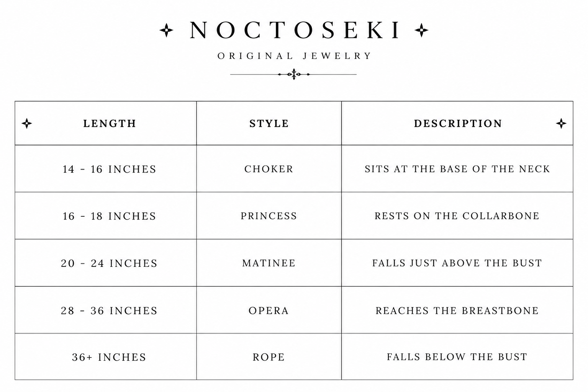Click the 36+ INCHES cell
The image size is (588, 392).
106,357
